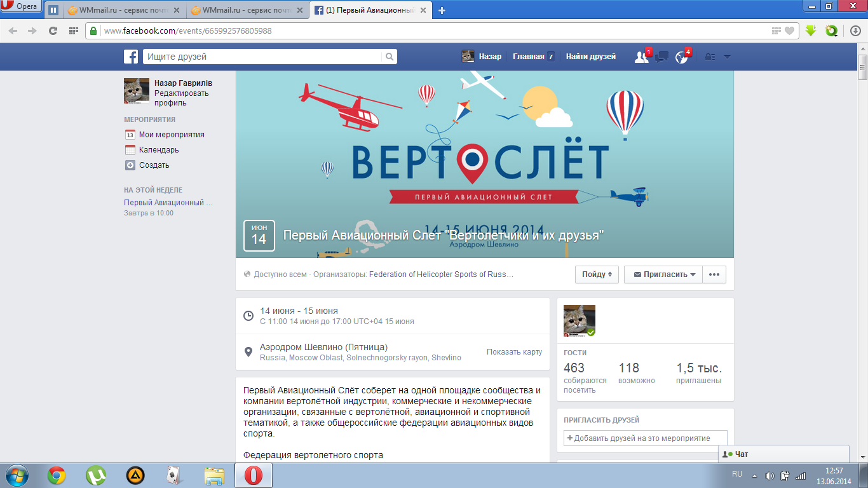Click the green download arrow extension icon

(x=810, y=30)
